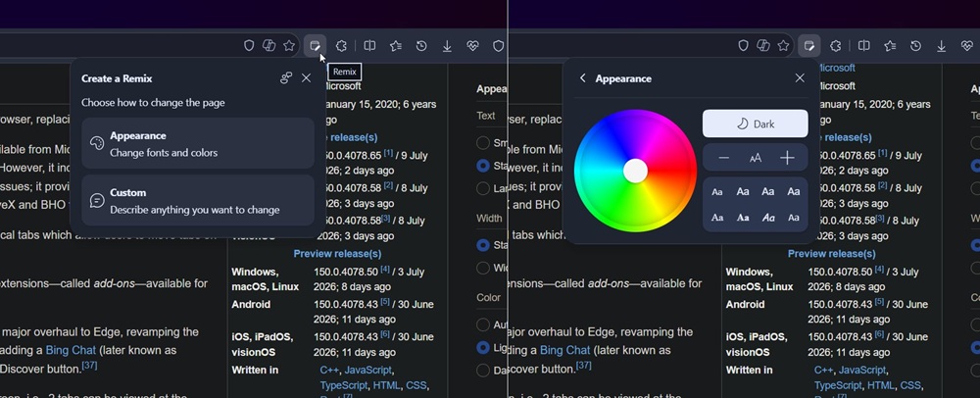
Task: Select the bold serif Aa font sample
Action: coord(743,218)
